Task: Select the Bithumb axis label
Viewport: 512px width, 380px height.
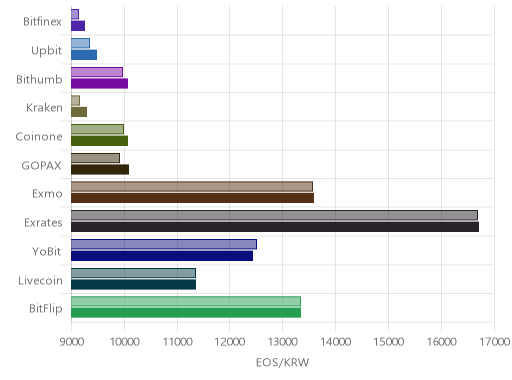Action: tap(39, 79)
